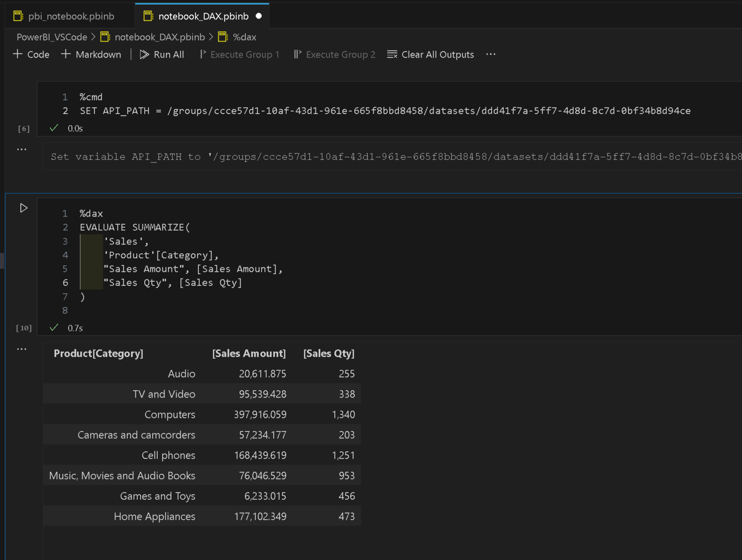Switch to the pbi_notebook.pbinb tab
This screenshot has height=560, width=742.
[x=64, y=16]
